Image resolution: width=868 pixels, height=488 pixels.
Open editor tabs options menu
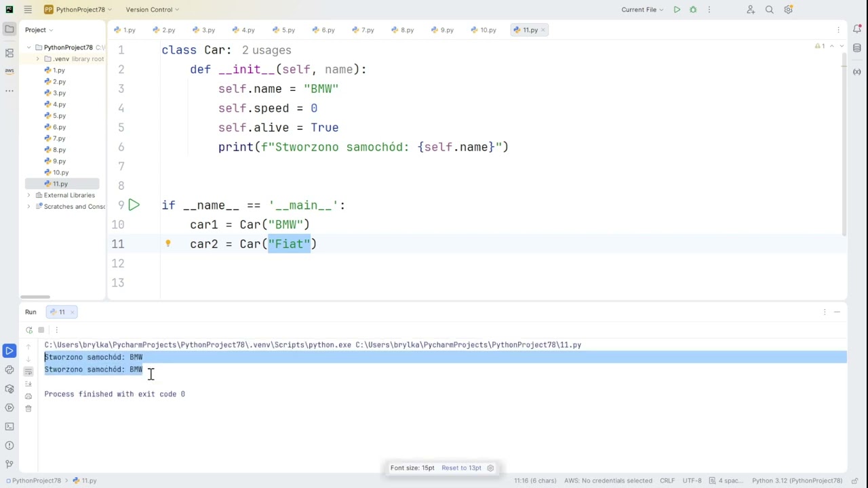pyautogui.click(x=839, y=30)
